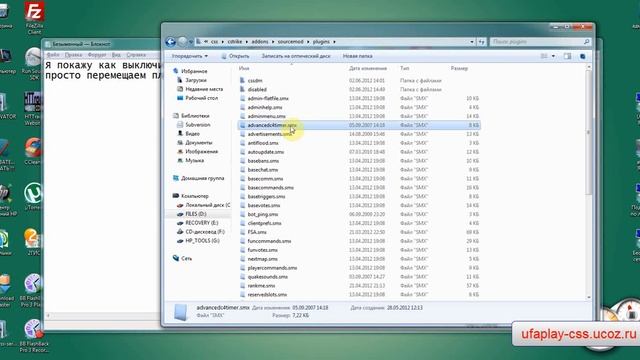Select file quakesounds.smx
The image size is (640, 360).
point(267,277)
